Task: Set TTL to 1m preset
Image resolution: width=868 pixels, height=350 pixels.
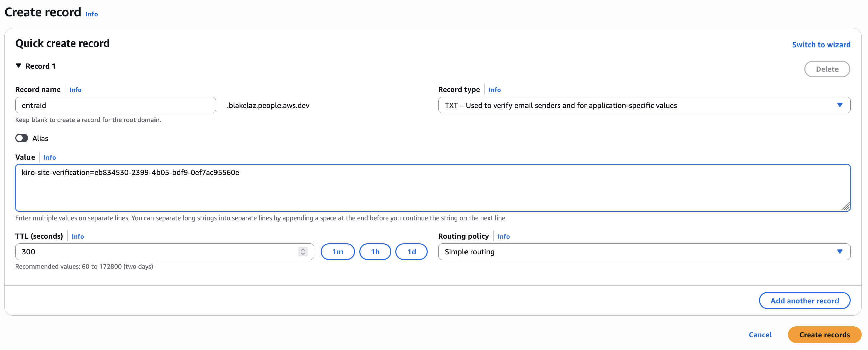Action: click(x=337, y=252)
